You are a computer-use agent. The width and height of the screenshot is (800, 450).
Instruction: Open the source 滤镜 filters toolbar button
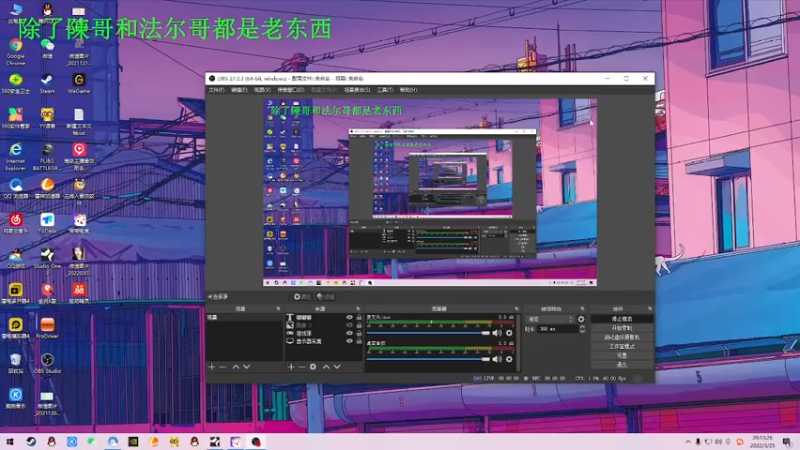(x=325, y=296)
